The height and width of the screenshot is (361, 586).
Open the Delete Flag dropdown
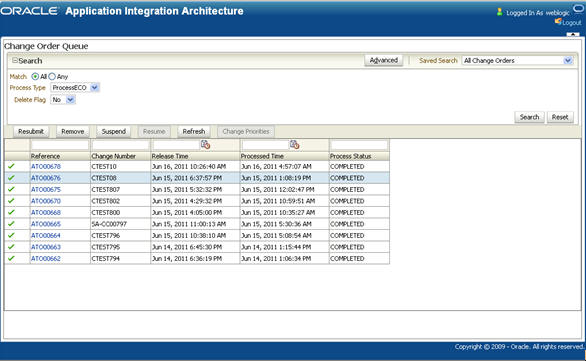[70, 99]
